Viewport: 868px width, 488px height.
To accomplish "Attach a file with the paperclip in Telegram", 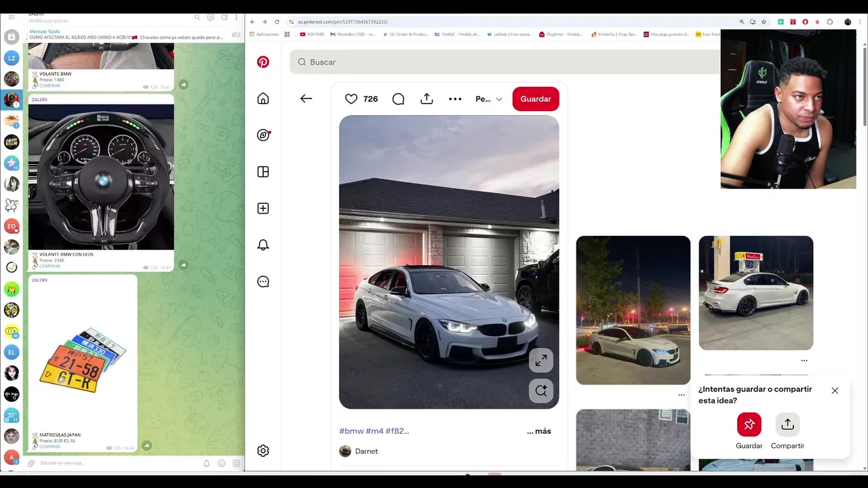I will [x=31, y=464].
